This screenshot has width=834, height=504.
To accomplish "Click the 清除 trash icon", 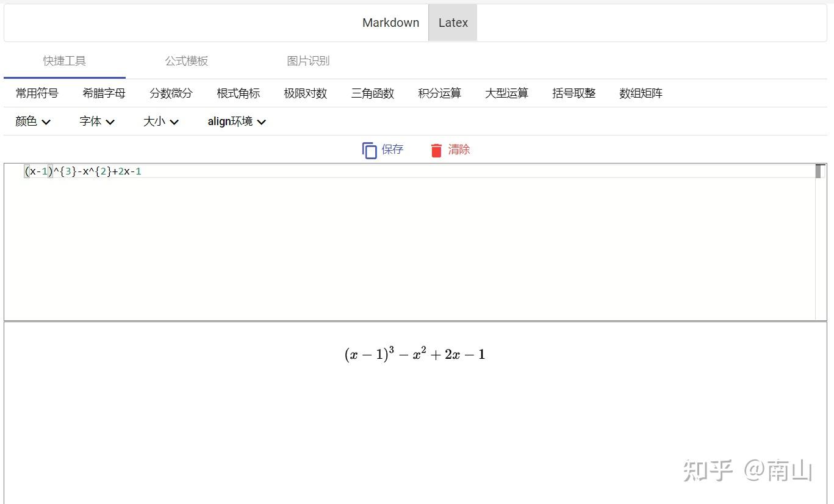I will [x=436, y=149].
